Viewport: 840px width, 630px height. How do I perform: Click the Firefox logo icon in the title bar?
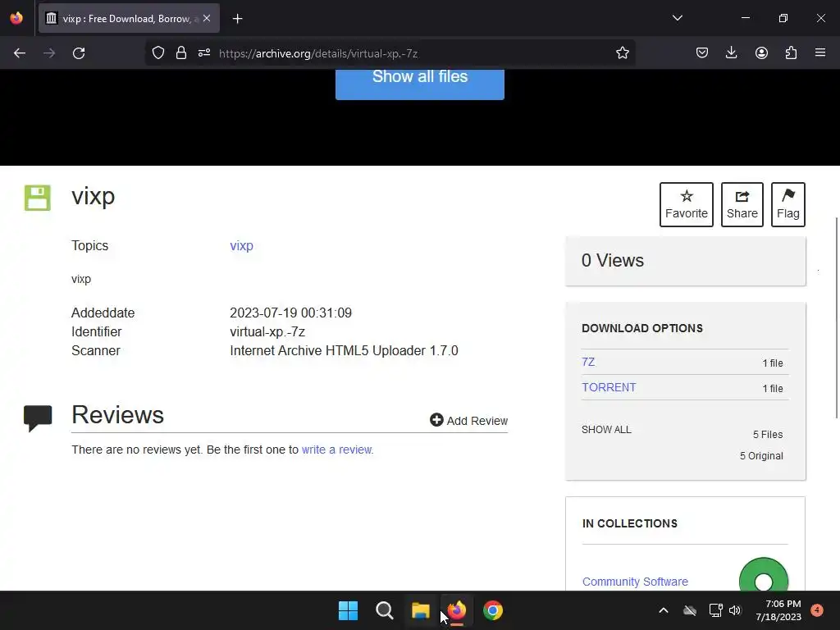pos(16,18)
